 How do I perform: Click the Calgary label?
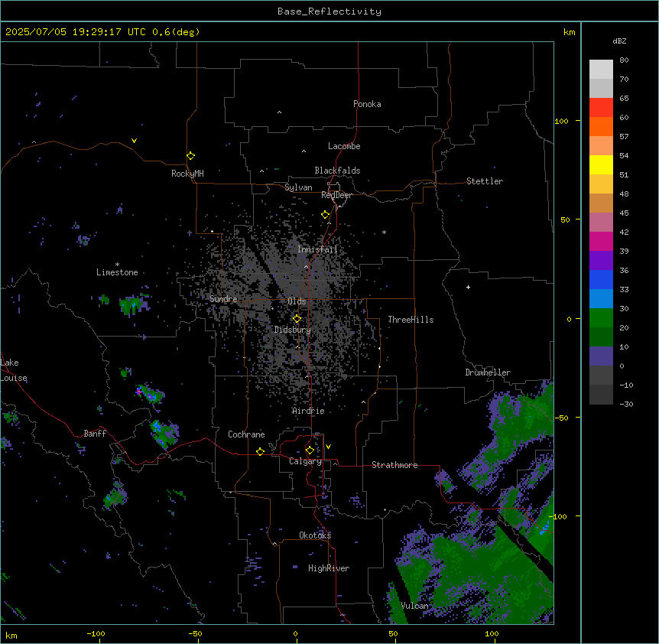point(305,461)
